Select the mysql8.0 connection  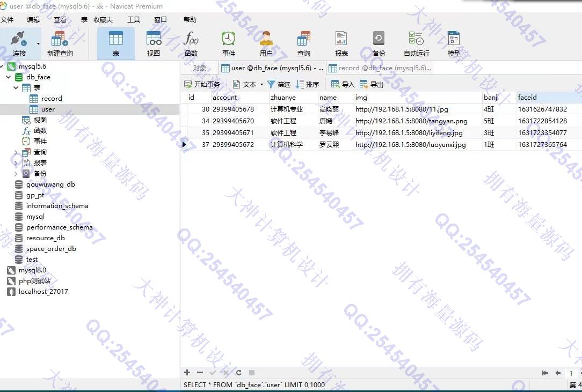(32, 270)
